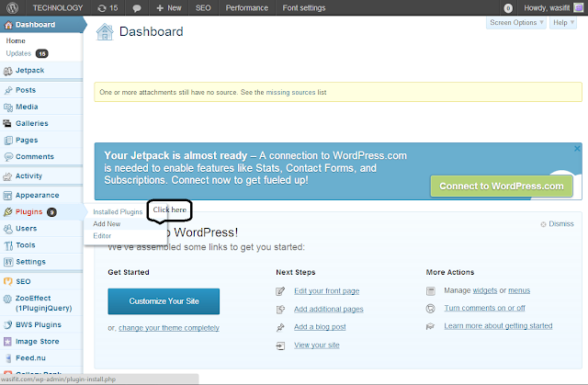Click Learn more about getting started
Image resolution: width=588 pixels, height=385 pixels.
[x=498, y=326]
